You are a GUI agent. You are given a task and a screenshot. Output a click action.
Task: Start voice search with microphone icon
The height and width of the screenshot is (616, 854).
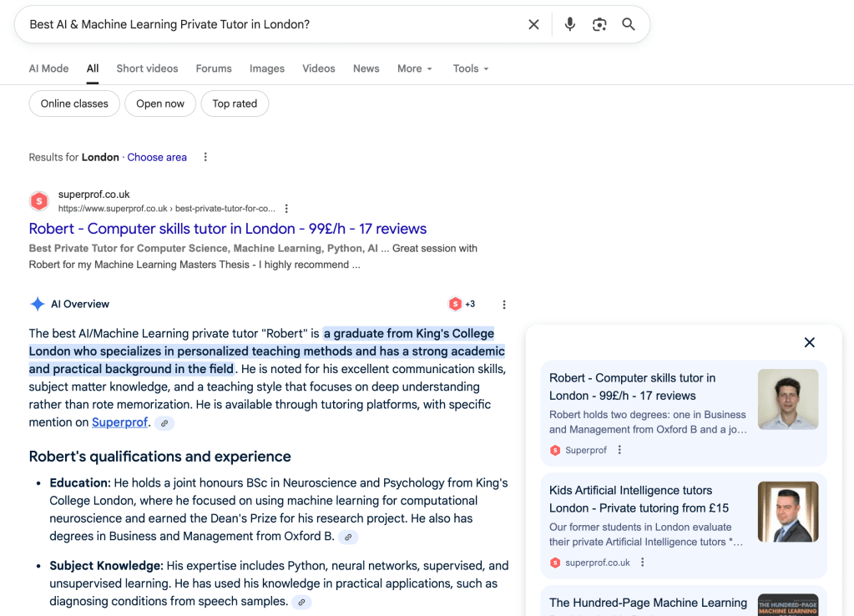(x=569, y=25)
